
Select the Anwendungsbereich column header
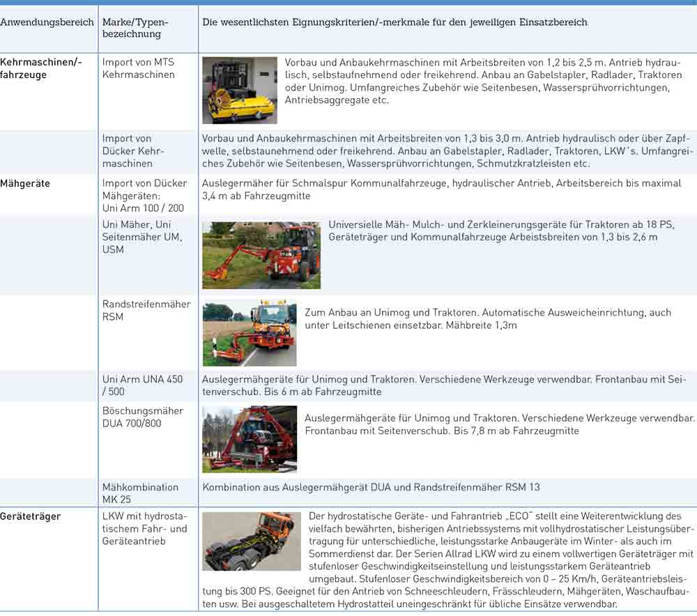click(47, 22)
